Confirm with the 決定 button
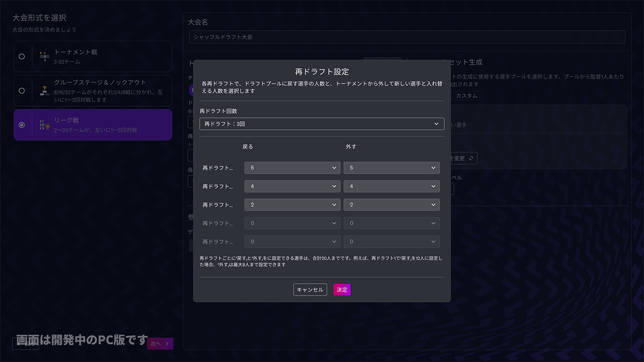This screenshot has height=362, width=644. coord(342,290)
